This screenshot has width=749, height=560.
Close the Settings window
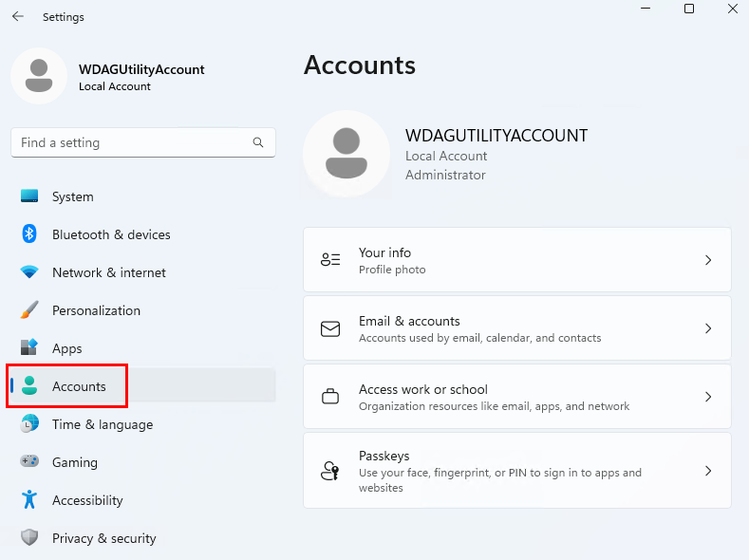[733, 9]
